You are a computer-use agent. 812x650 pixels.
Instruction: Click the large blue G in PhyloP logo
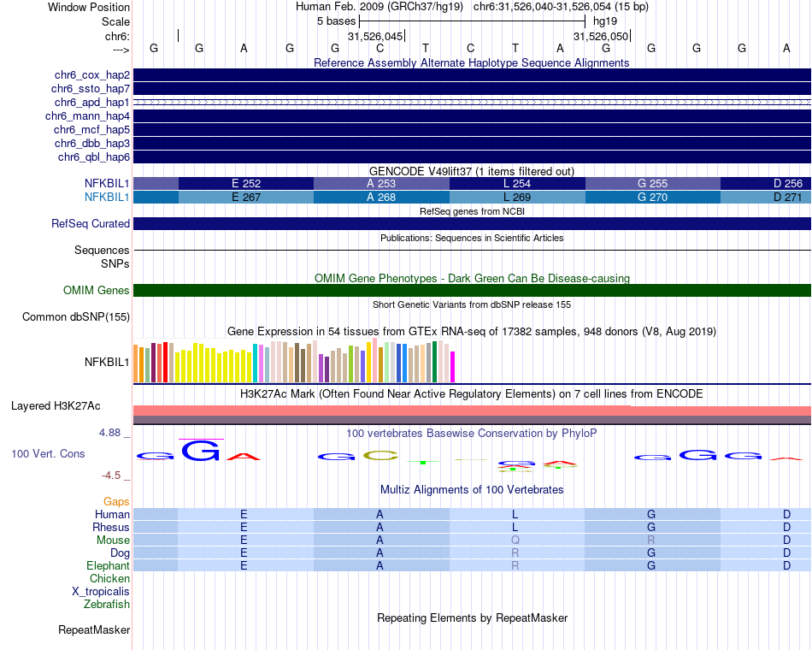[x=201, y=451]
